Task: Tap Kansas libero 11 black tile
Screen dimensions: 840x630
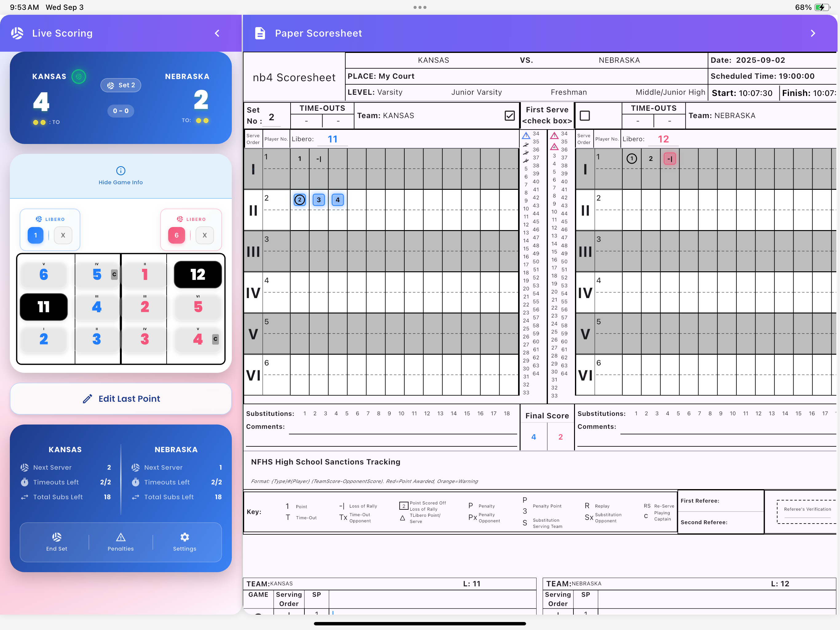Action: (44, 307)
